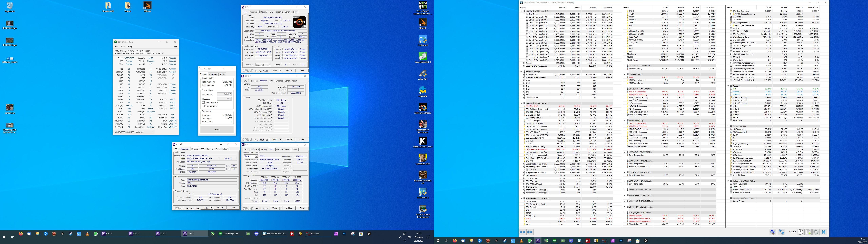Click the Windows Start button on left taskbar
This screenshot has height=244, width=868.
coord(4,237)
